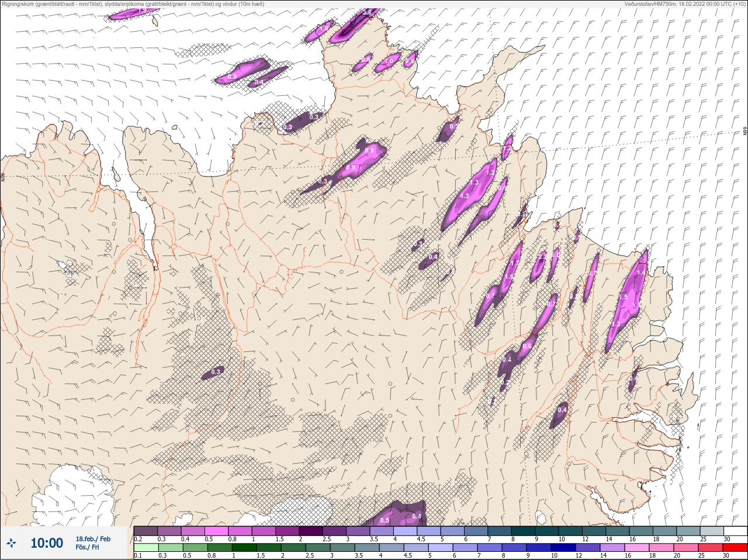
Task: Select the upper legend swatch between 1.5 and 2
Action: pyautogui.click(x=288, y=531)
